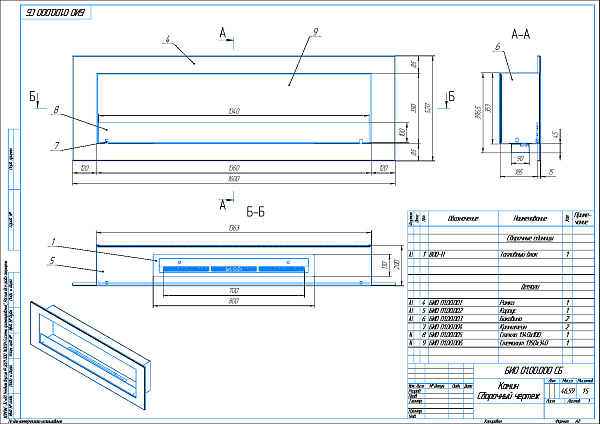Click the Камин title in title block
The height and width of the screenshot is (424, 600).
coord(508,385)
